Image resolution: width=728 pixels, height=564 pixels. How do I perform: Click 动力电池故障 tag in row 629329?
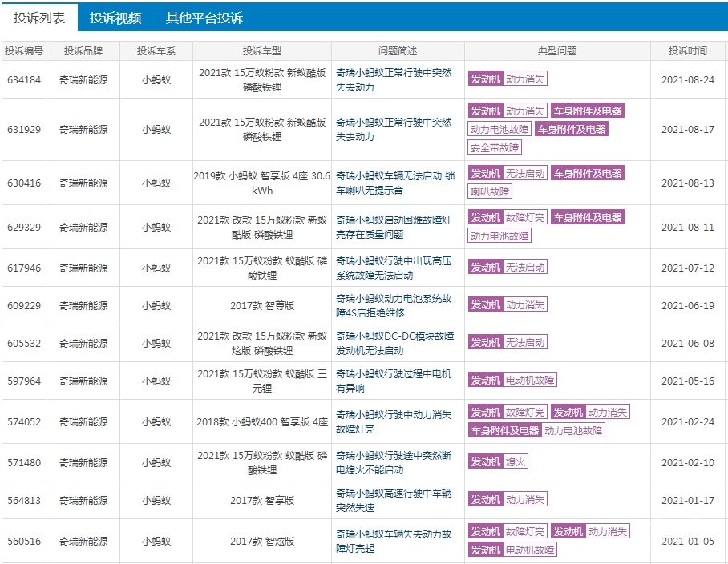[x=499, y=236]
